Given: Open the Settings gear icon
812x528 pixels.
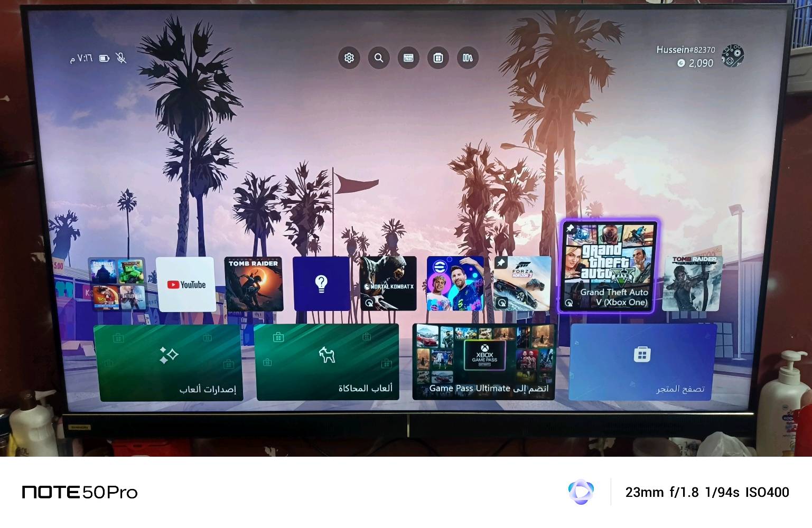Looking at the screenshot, I should (349, 58).
